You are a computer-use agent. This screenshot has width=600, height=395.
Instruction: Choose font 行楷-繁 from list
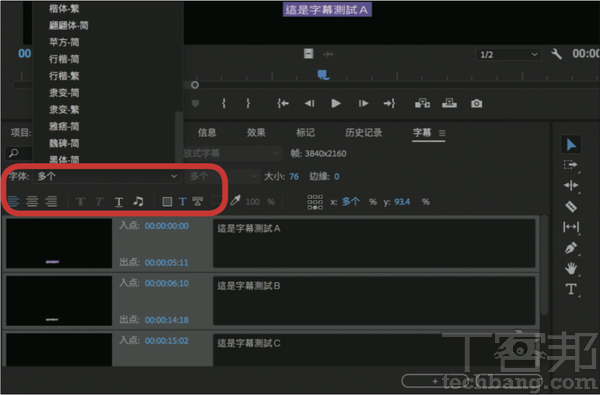pos(64,76)
